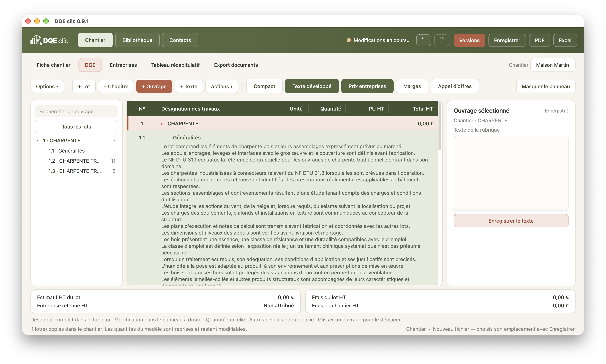The image size is (606, 364).
Task: Export via the Excel button
Action: (x=565, y=40)
